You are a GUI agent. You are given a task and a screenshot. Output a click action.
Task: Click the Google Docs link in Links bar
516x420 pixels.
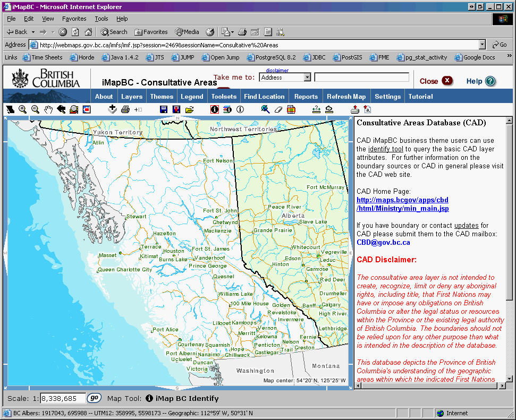[475, 57]
